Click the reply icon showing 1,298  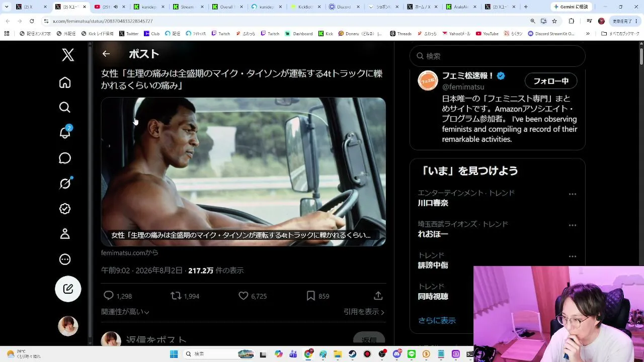[x=108, y=296]
